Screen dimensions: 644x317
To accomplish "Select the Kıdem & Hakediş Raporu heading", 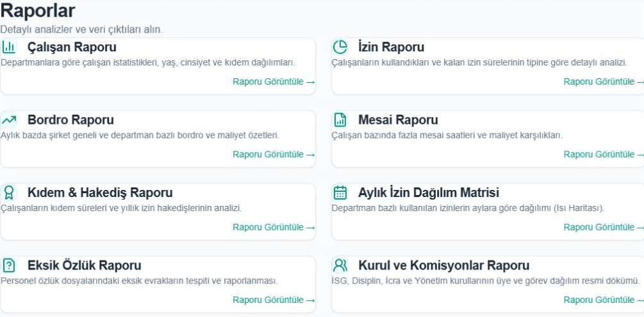I will pos(100,193).
